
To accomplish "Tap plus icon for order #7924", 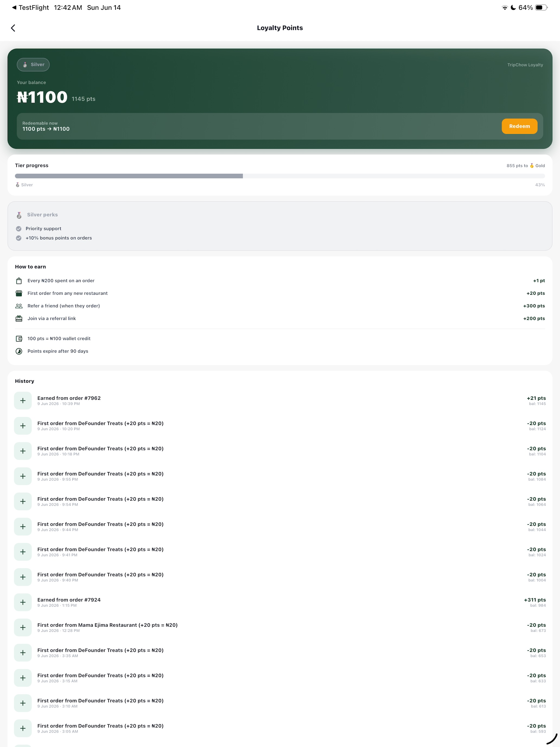I will [23, 602].
